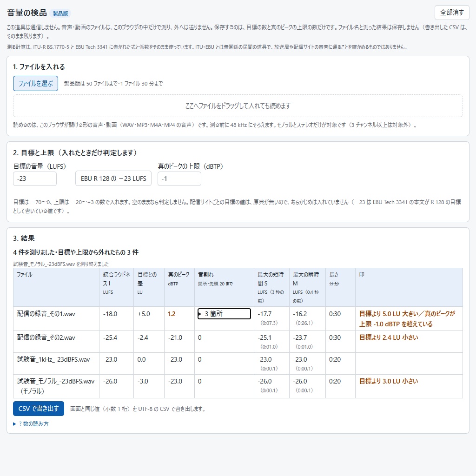Expand the 数の読み方 disclosure
476x476 pixels.
pyautogui.click(x=31, y=424)
